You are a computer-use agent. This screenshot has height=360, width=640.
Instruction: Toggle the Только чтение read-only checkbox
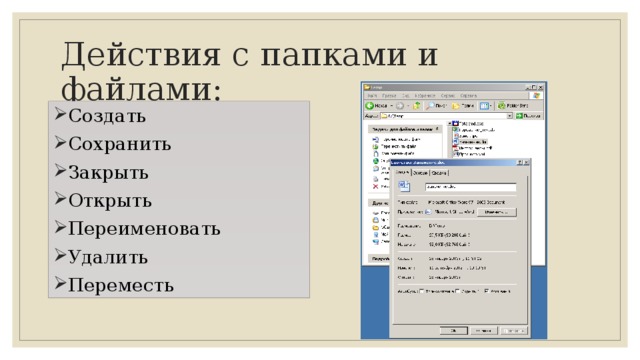pyautogui.click(x=422, y=291)
